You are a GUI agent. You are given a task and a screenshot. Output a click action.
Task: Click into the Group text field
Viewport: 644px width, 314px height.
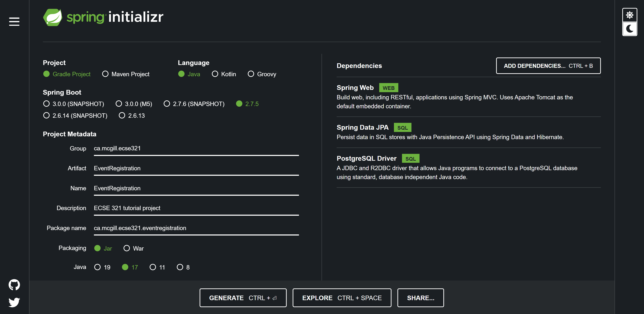pos(196,148)
